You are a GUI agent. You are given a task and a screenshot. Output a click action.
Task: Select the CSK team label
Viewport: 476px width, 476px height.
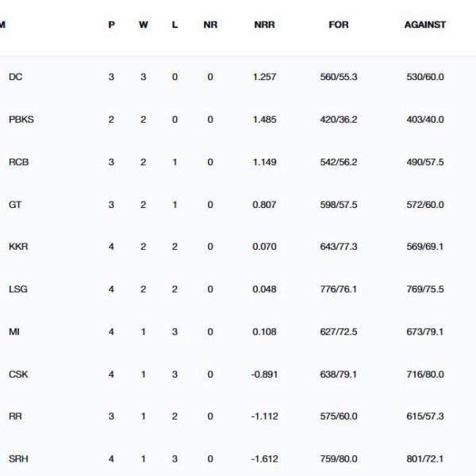[19, 374]
